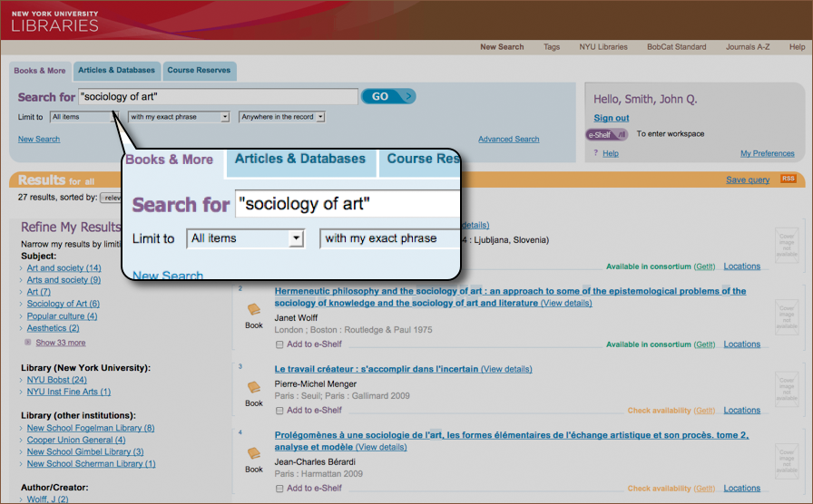Switch to Articles & Databases tab
The height and width of the screenshot is (504, 813).
click(x=117, y=71)
